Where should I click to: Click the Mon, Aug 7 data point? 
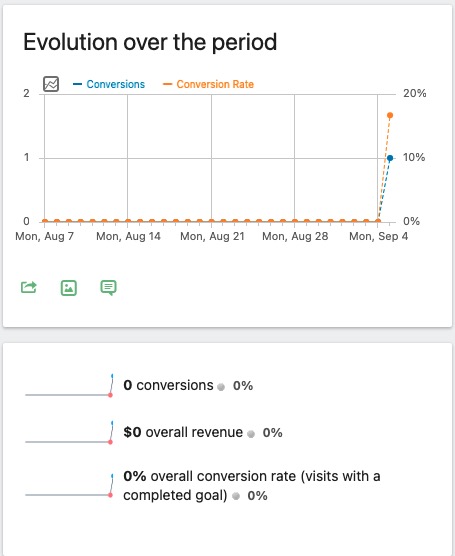click(45, 221)
